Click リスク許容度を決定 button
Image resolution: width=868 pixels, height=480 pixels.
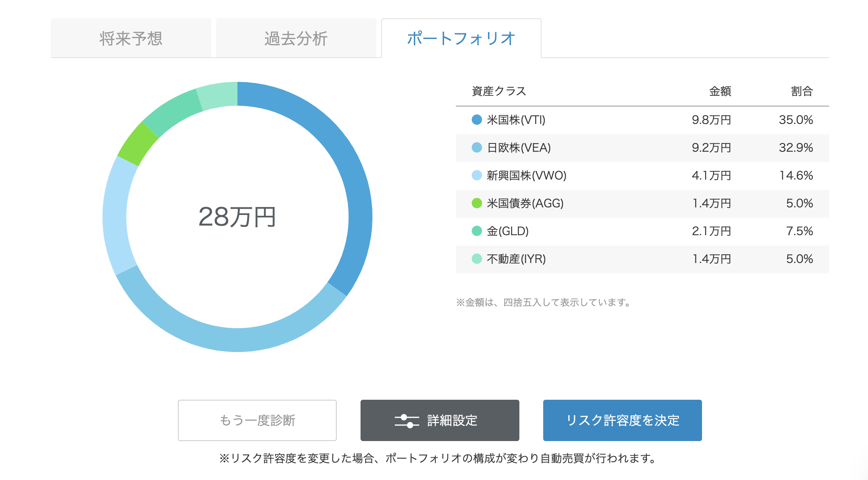pyautogui.click(x=623, y=420)
